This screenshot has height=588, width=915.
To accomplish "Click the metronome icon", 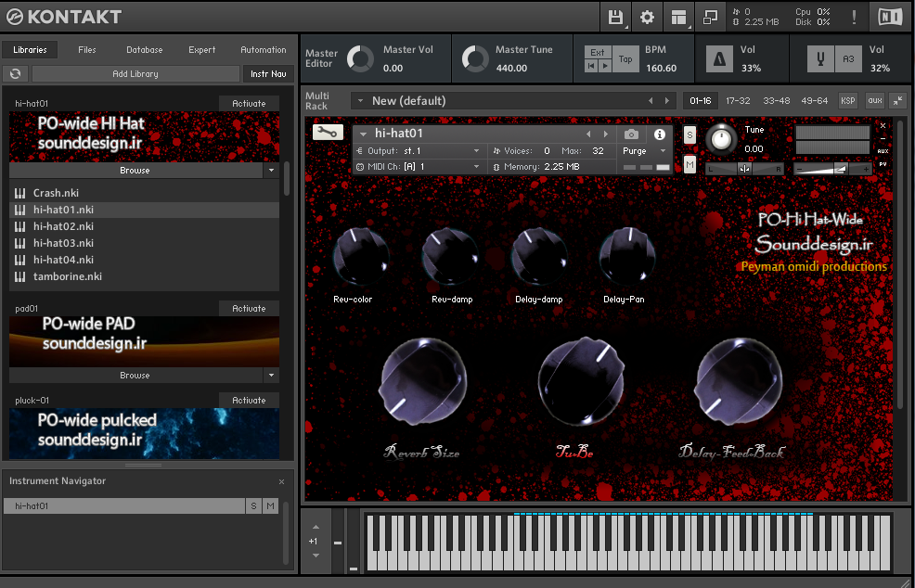I will [719, 59].
